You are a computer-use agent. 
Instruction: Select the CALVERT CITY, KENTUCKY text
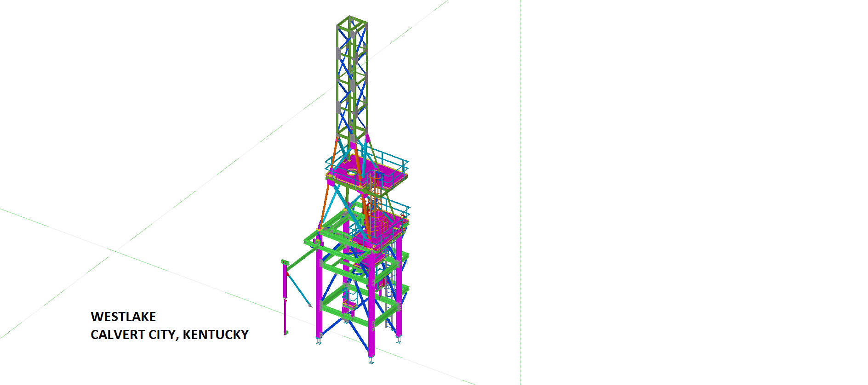[x=170, y=334]
